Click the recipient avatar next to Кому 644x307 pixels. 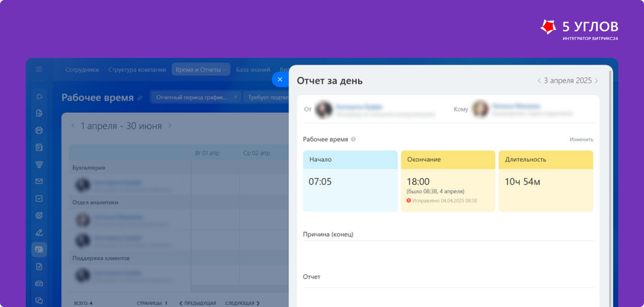click(480, 109)
